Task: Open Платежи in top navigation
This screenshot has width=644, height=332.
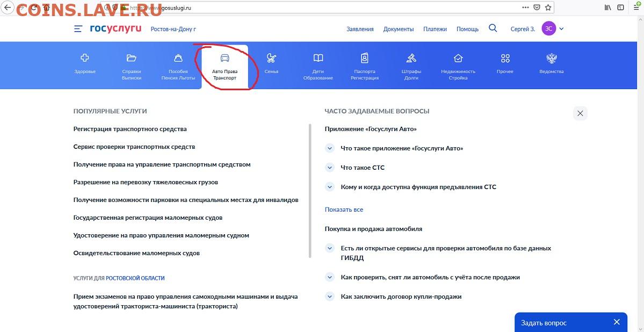Action: [435, 29]
